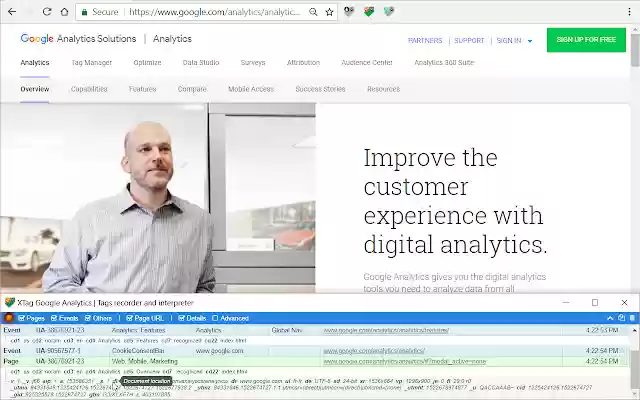Expand the SIGN IN dropdown arrow
This screenshot has width=640, height=400.
coord(530,41)
